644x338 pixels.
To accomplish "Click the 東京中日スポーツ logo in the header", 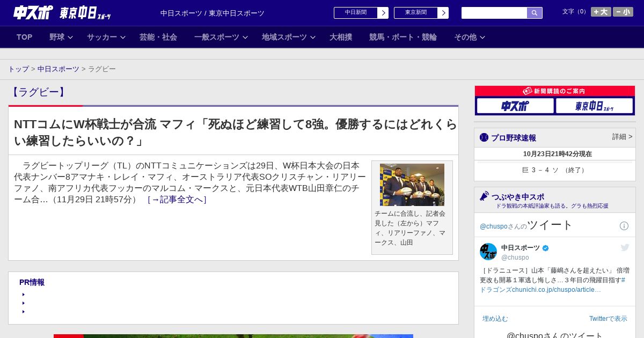I will (85, 13).
